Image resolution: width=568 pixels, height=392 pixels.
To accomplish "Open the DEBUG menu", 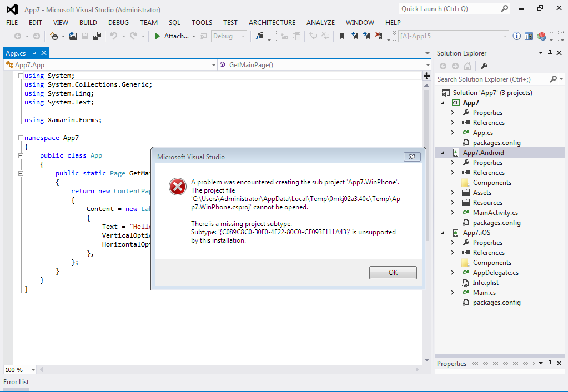I will click(x=118, y=22).
